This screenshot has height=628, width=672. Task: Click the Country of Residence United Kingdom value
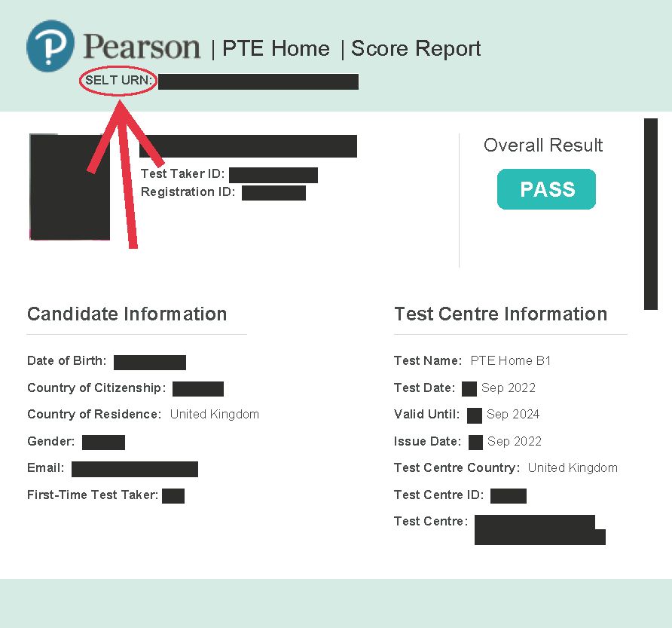tap(214, 414)
